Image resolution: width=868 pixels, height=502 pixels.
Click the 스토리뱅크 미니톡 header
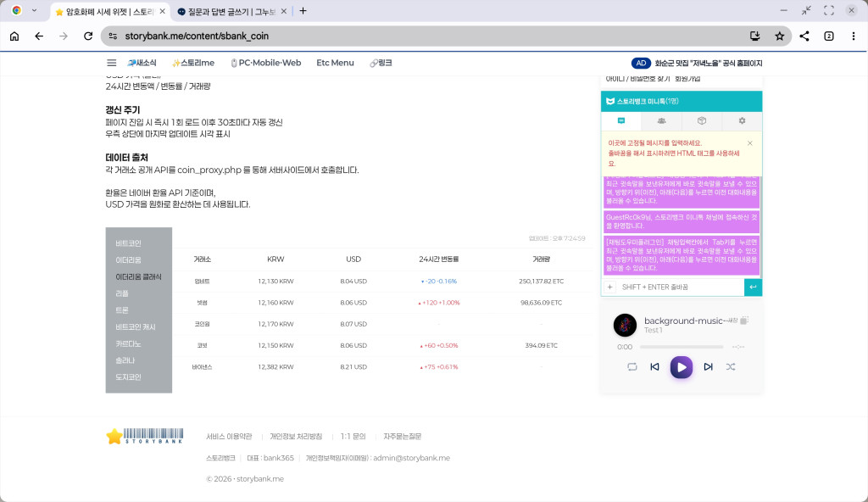[682, 102]
